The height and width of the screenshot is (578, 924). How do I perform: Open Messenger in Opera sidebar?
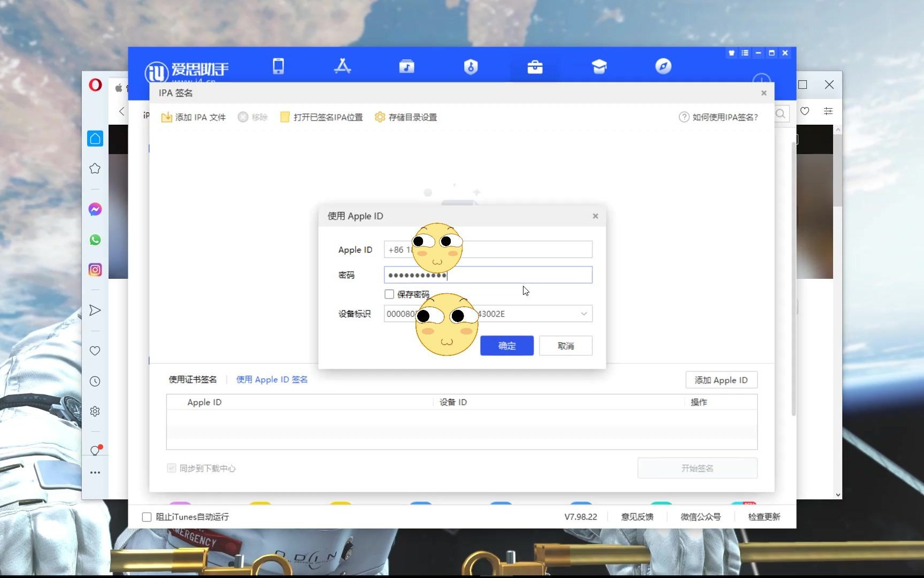click(x=95, y=209)
